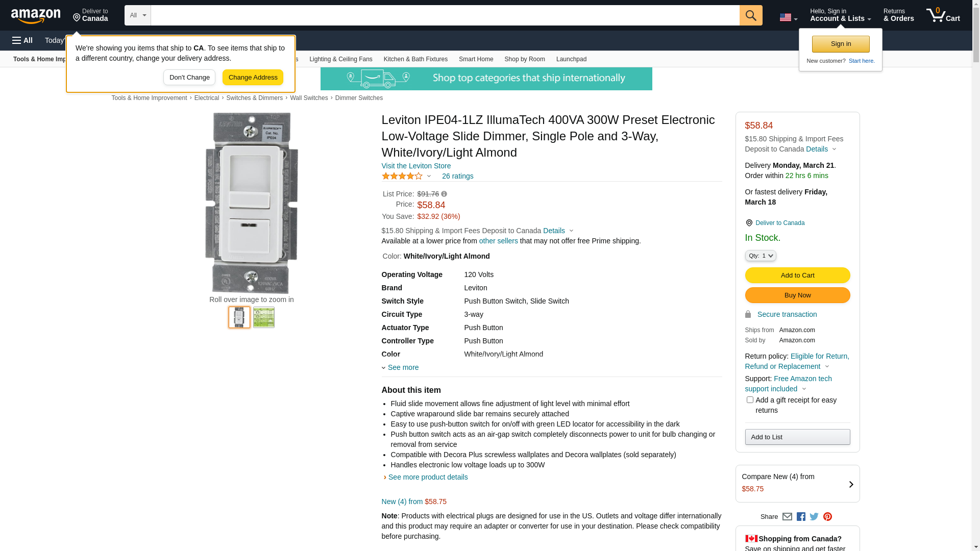Open Lighting & Ceiling Fans tab
Viewport: 980px width, 551px height.
340,59
